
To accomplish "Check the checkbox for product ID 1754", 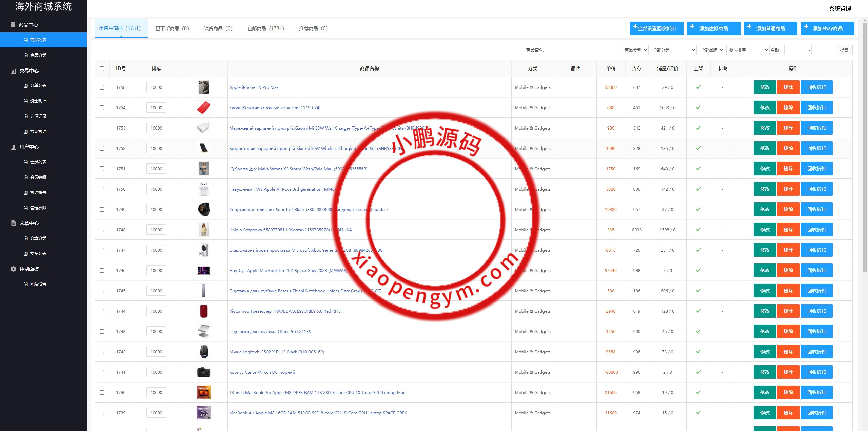I will pyautogui.click(x=102, y=108).
